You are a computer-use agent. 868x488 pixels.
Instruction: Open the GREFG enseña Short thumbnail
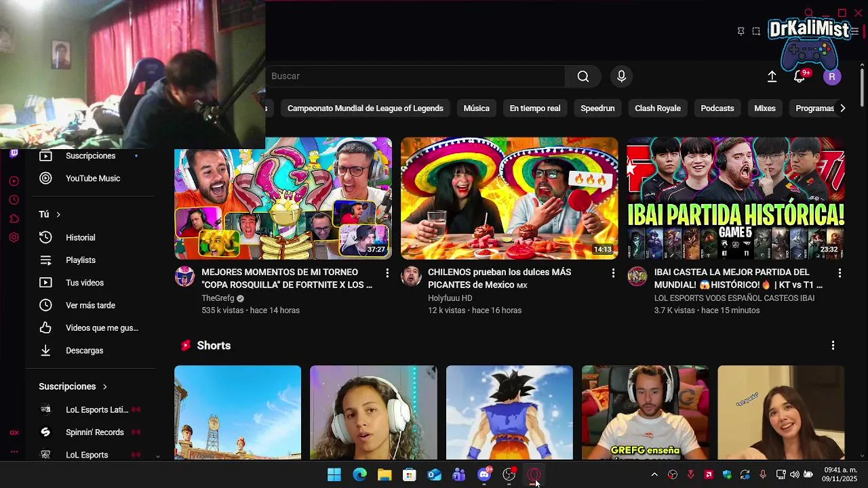pyautogui.click(x=645, y=413)
